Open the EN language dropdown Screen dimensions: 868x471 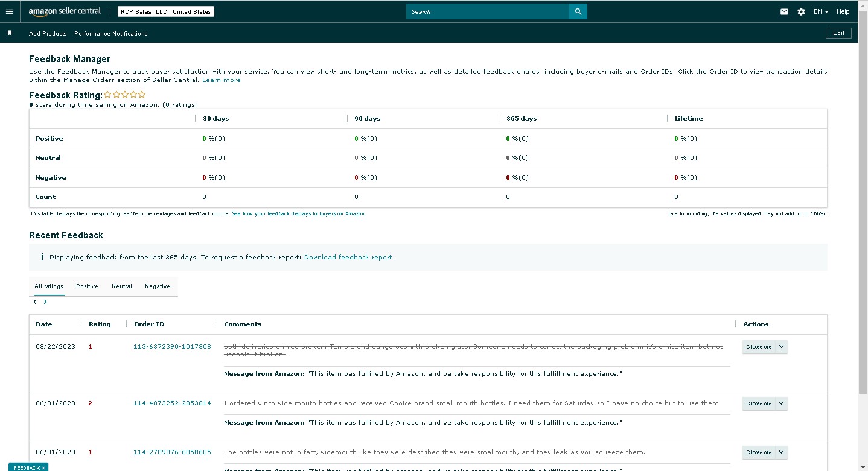821,11
